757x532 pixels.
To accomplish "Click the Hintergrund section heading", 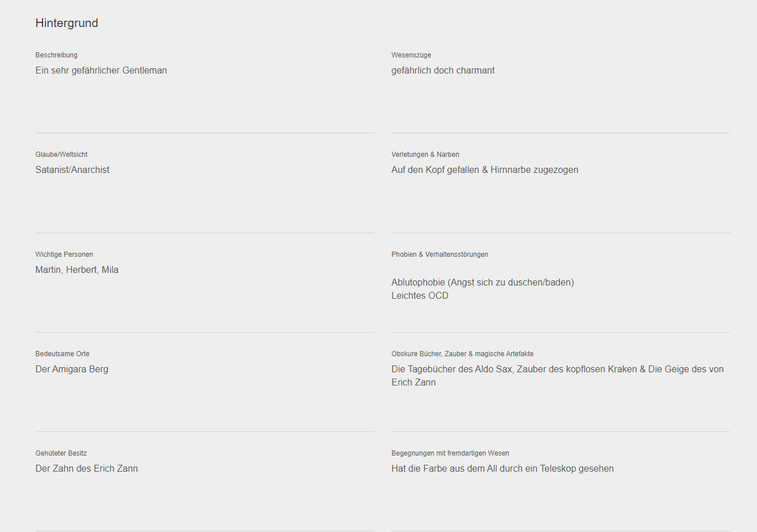I will point(67,23).
